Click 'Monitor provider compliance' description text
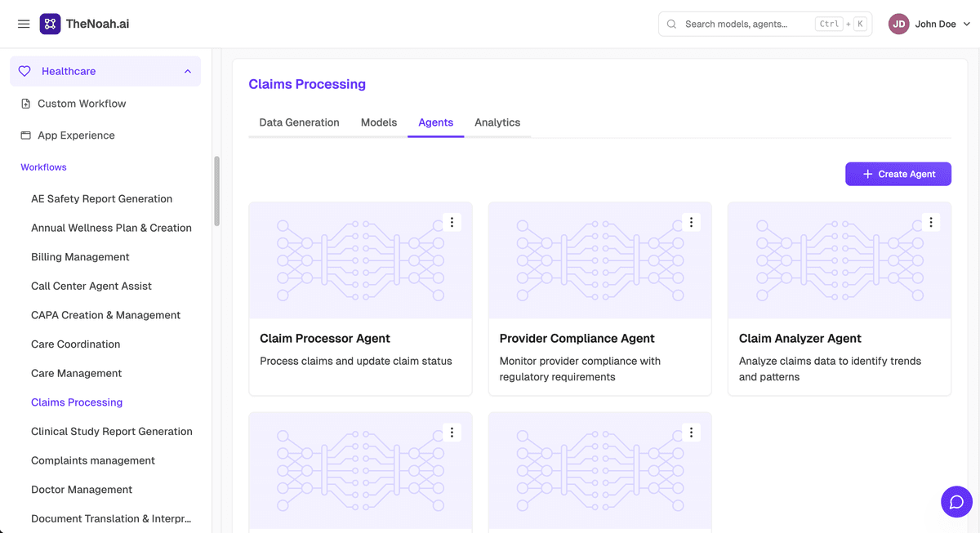The height and width of the screenshot is (533, 980). coord(580,369)
